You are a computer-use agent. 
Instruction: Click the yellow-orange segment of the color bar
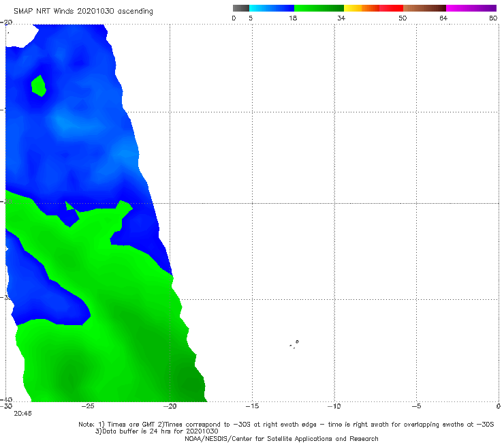click(362, 8)
